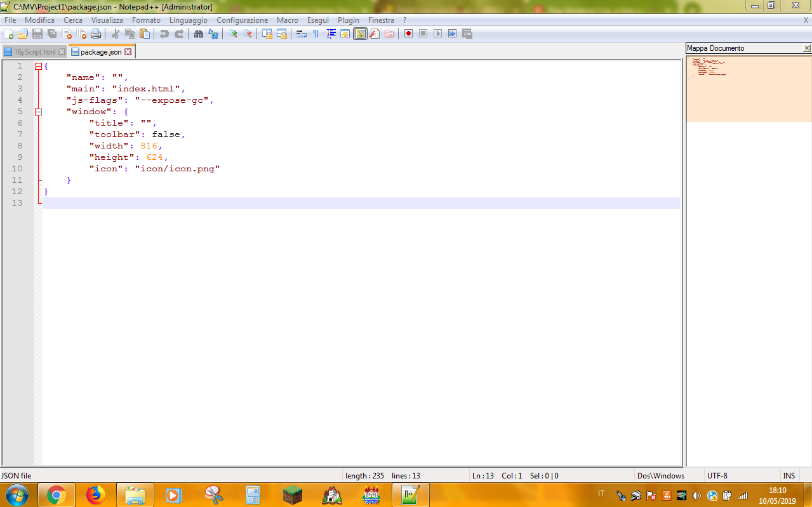This screenshot has height=507, width=812.
Task: Open the Macro menu
Action: [288, 20]
